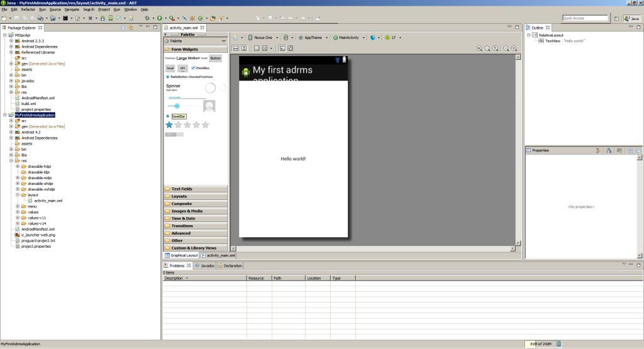Image resolution: width=644 pixels, height=349 pixels.
Task: Open the Window menu
Action: pyautogui.click(x=131, y=9)
